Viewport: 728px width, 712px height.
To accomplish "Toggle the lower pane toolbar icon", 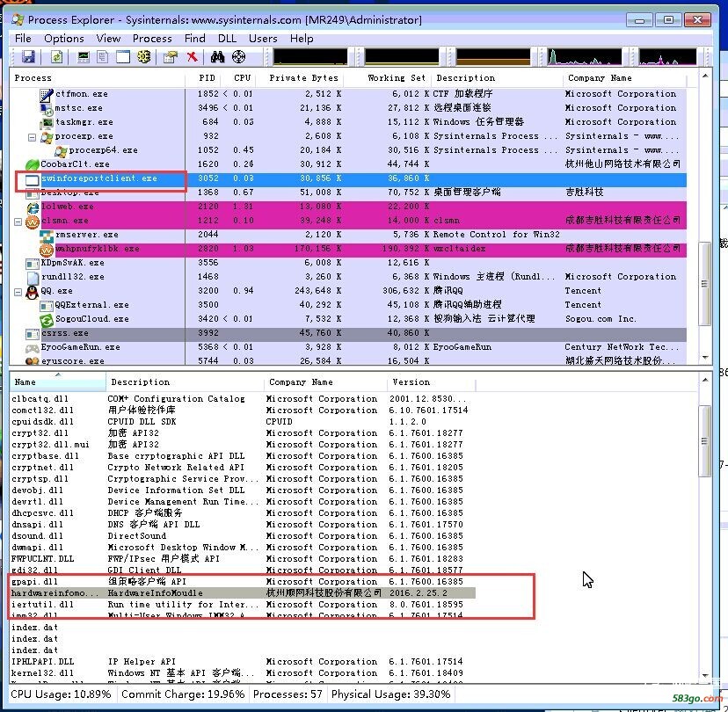I will coord(123,56).
